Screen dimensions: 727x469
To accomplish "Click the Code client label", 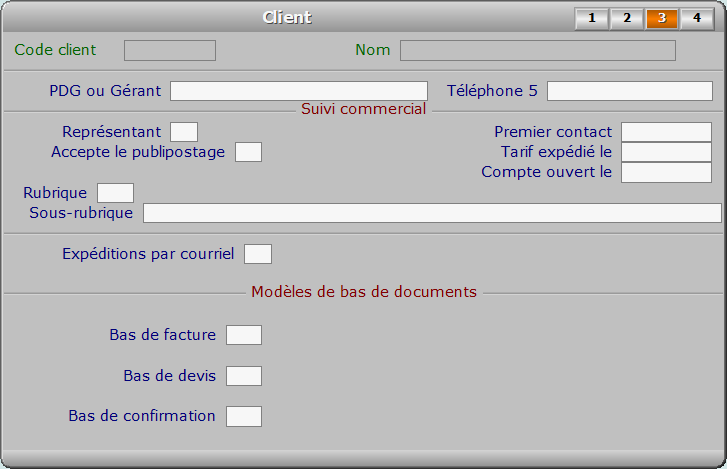I will click(x=55, y=50).
